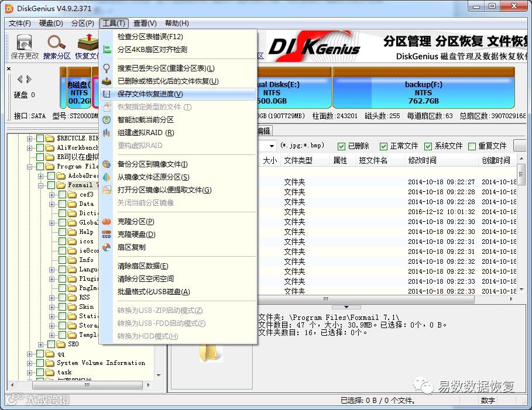Viewport: 532px width, 410px height.
Task: Uncheck the 已删除 filter checkbox
Action: click(x=341, y=146)
